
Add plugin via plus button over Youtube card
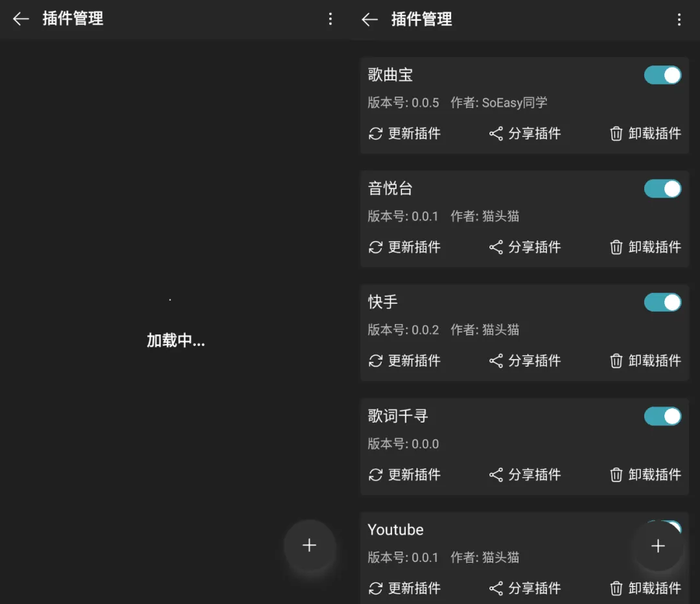[x=658, y=546]
